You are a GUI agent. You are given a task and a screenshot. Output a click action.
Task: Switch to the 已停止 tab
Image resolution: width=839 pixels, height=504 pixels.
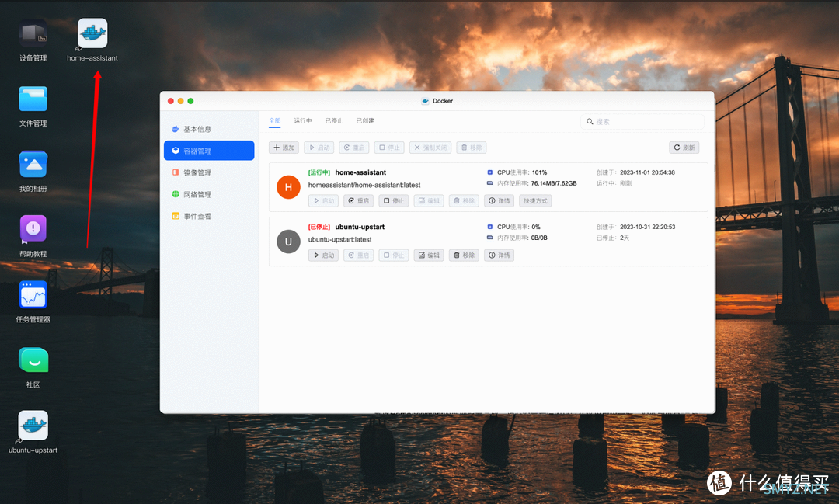[x=334, y=121]
